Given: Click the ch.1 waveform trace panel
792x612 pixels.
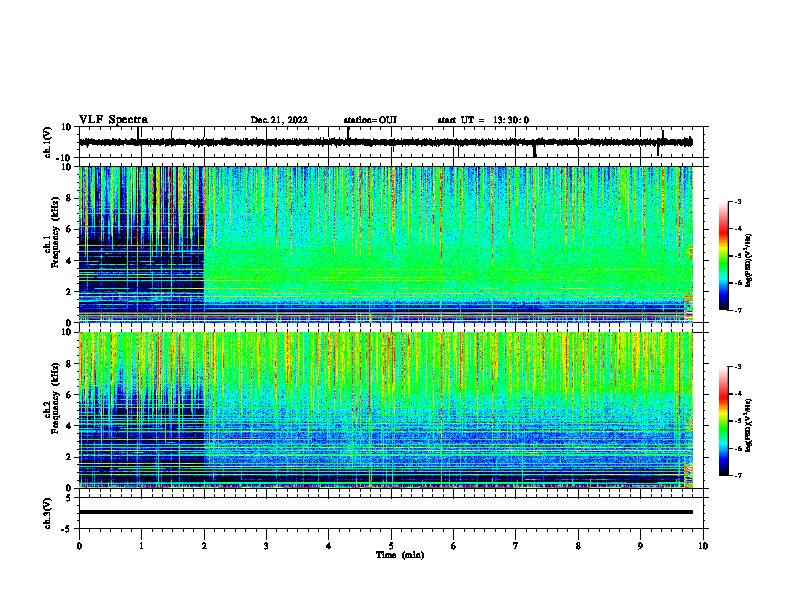Looking at the screenshot, I should 390,142.
